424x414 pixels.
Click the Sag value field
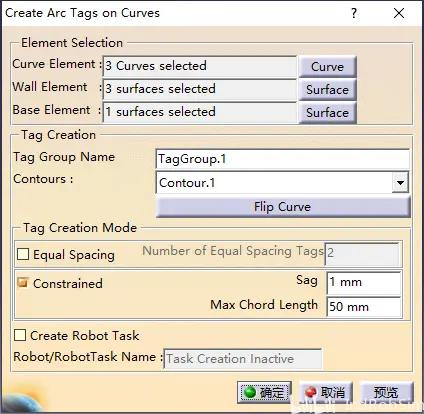[364, 282]
